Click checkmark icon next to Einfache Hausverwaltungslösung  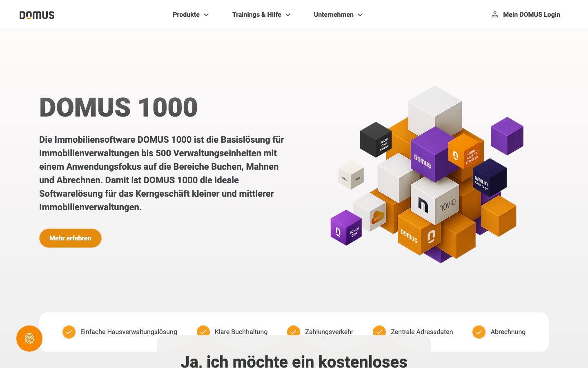(x=69, y=332)
